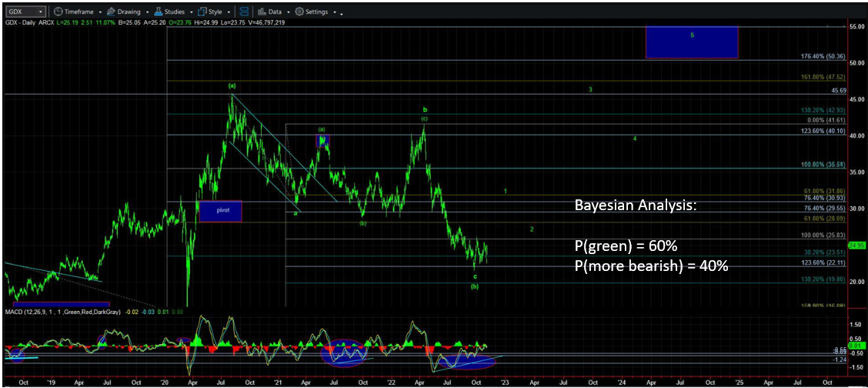Select the blue wave 5 target box
This screenshot has width=868, height=388.
[692, 42]
